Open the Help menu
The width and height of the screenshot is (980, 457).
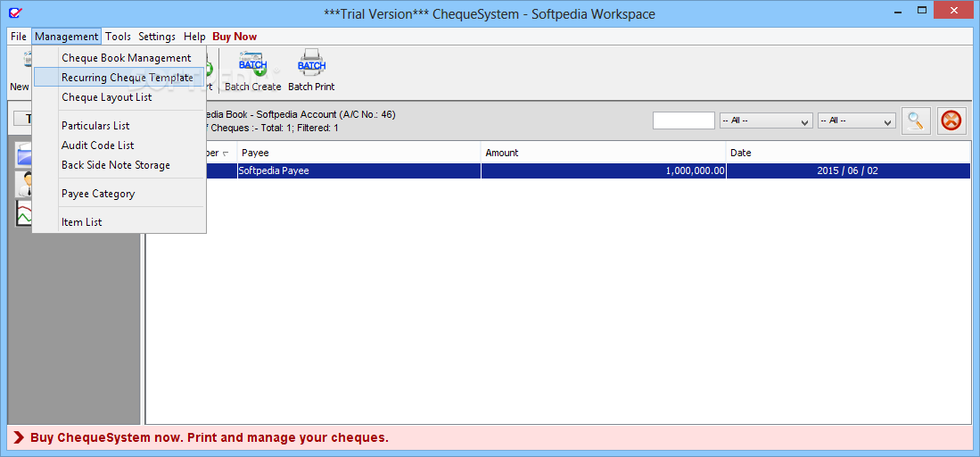(x=194, y=37)
